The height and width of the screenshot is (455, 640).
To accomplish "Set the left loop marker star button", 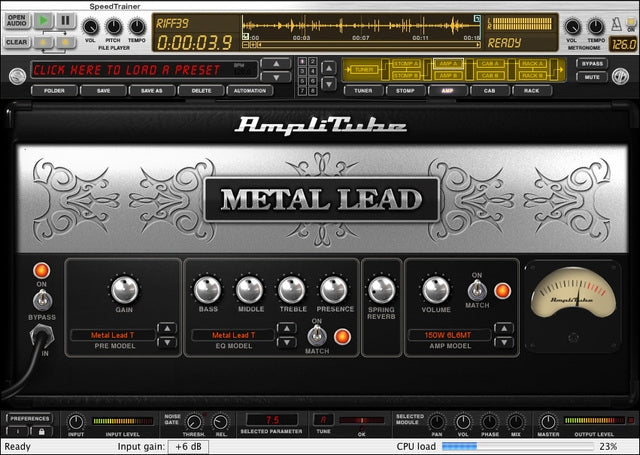I will point(44,42).
